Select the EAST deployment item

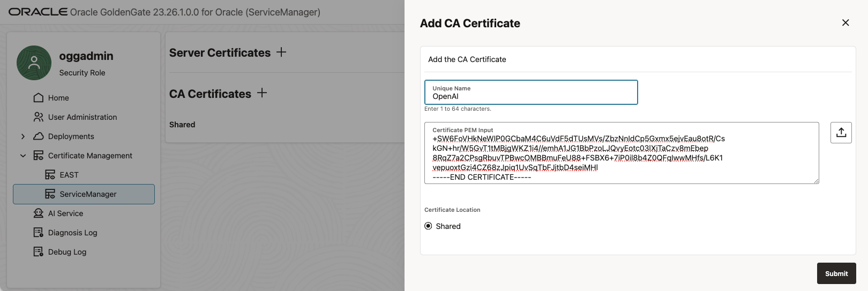point(69,175)
